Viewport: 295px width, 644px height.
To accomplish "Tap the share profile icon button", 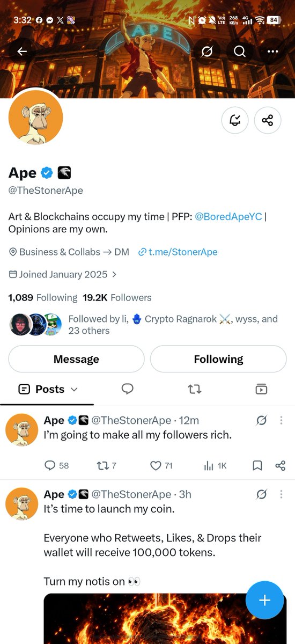I will tap(268, 120).
